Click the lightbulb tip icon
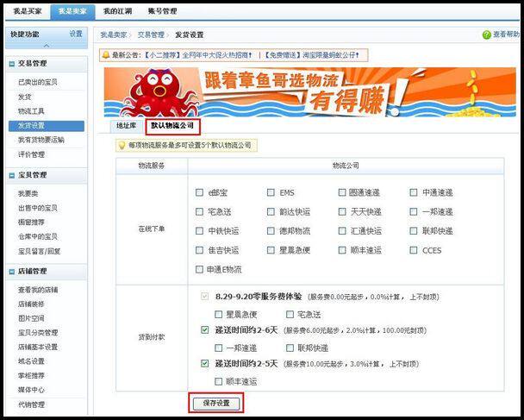524x420 pixels. point(122,146)
